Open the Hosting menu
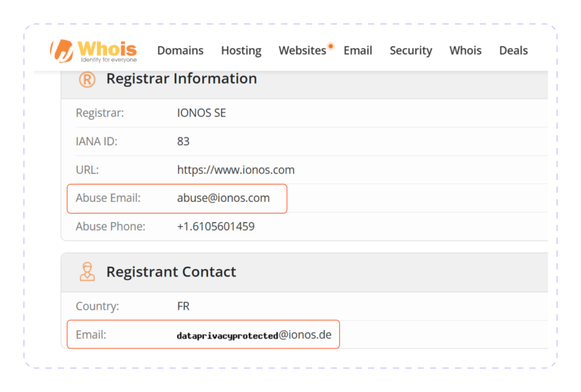This screenshot has height=392, width=581. tap(241, 50)
